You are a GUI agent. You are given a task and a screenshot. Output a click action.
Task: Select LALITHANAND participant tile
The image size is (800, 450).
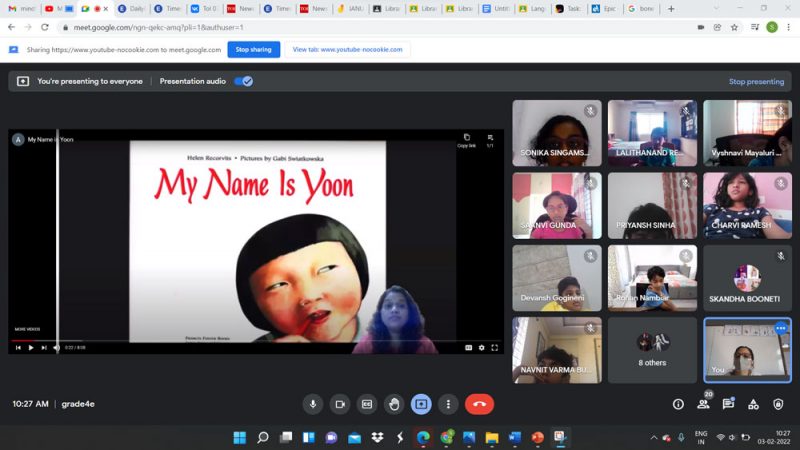coord(652,133)
